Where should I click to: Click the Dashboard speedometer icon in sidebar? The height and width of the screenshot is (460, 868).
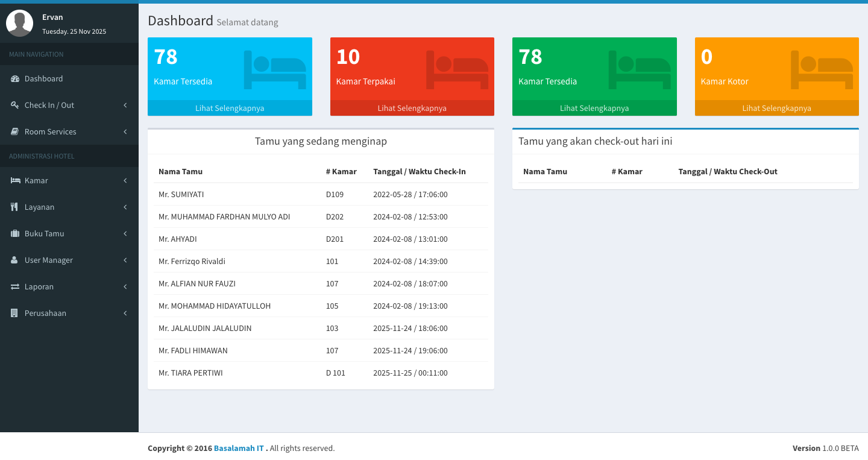pyautogui.click(x=15, y=79)
